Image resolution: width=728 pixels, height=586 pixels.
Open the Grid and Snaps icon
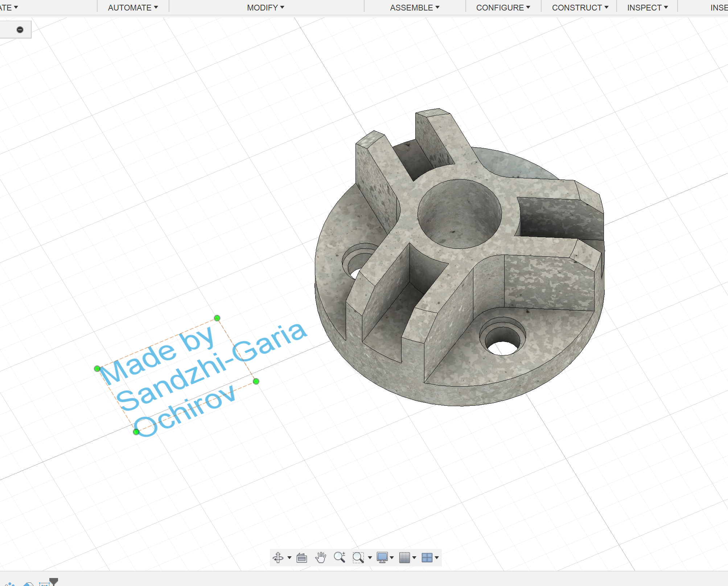[404, 557]
